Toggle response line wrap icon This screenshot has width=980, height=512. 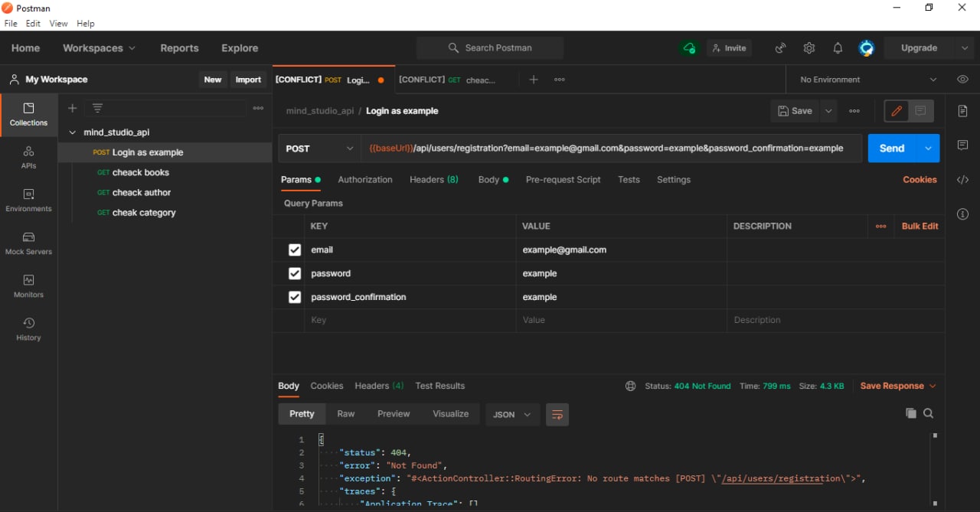pos(557,414)
